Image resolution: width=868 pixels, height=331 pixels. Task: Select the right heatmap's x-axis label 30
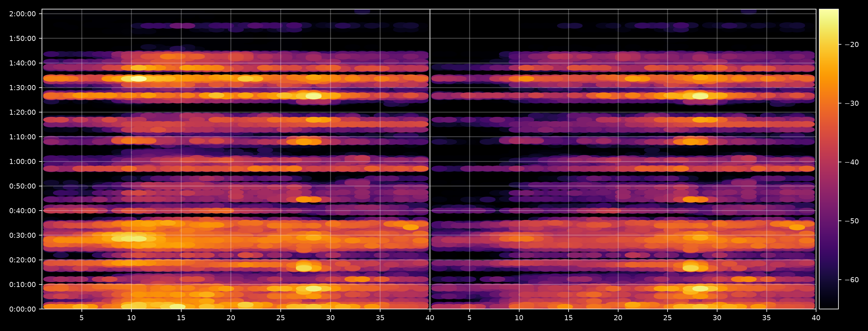[717, 318]
